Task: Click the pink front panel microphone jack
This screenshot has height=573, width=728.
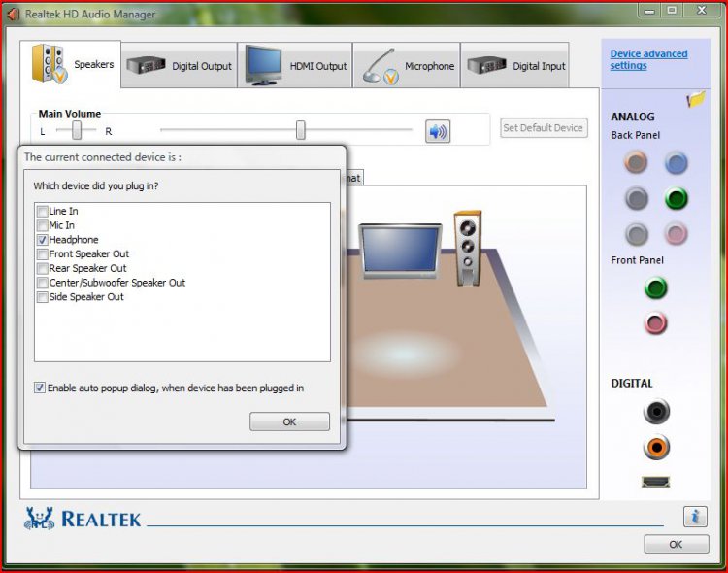Action: point(655,323)
